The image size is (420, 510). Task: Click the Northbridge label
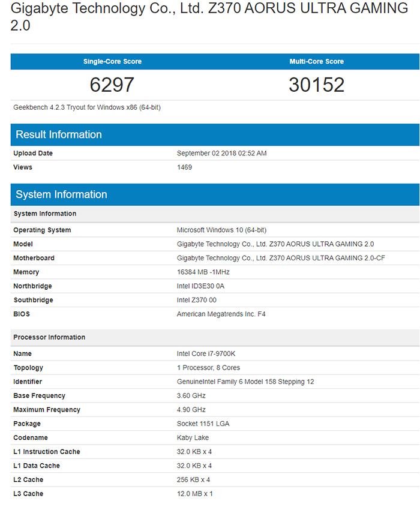[x=32, y=286]
